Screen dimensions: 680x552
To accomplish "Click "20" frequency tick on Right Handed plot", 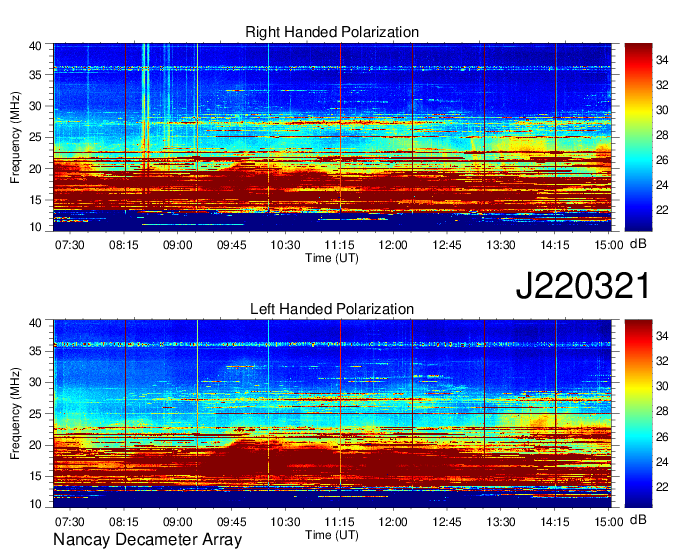I will point(36,169).
